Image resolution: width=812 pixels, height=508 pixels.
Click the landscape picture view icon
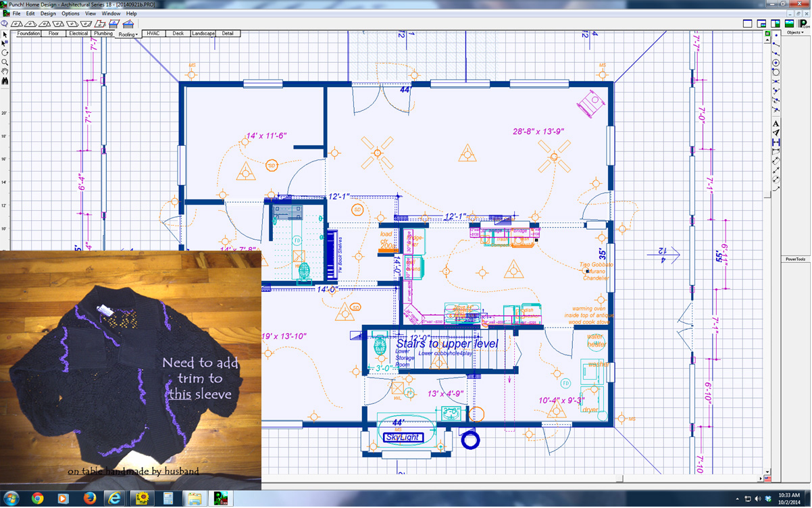(x=788, y=24)
